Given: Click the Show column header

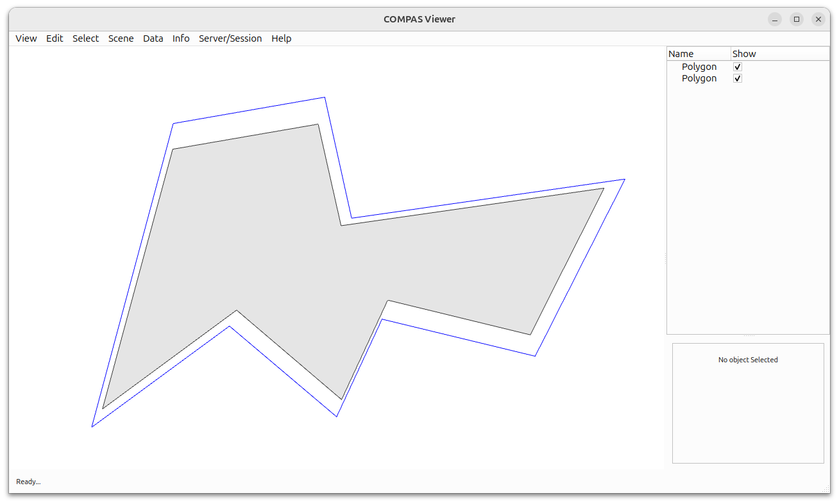Looking at the screenshot, I should coord(744,53).
